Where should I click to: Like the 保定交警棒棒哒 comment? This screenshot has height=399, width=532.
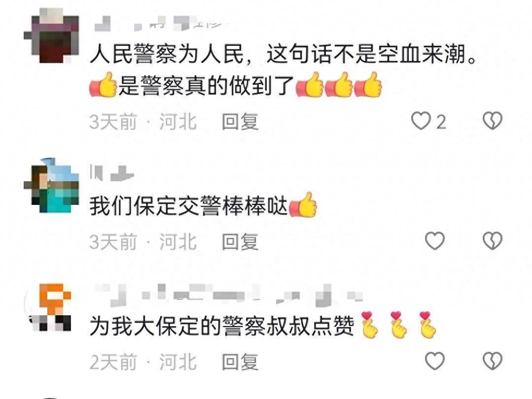point(435,241)
